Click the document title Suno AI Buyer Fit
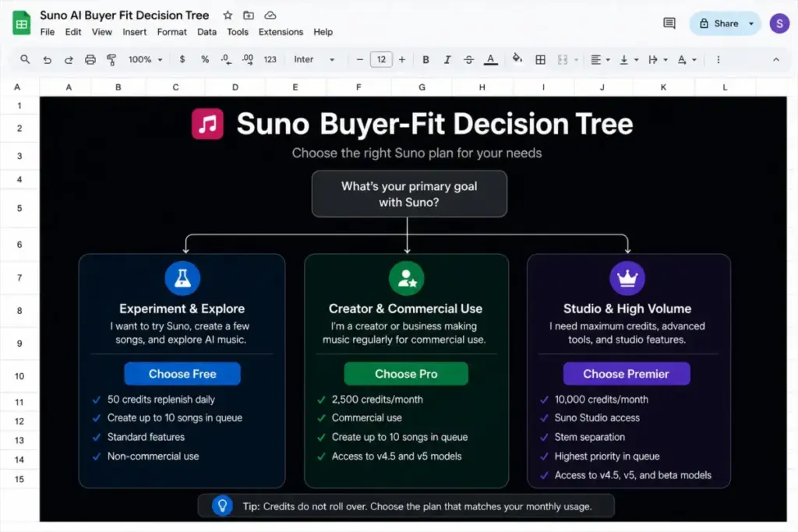 124,16
